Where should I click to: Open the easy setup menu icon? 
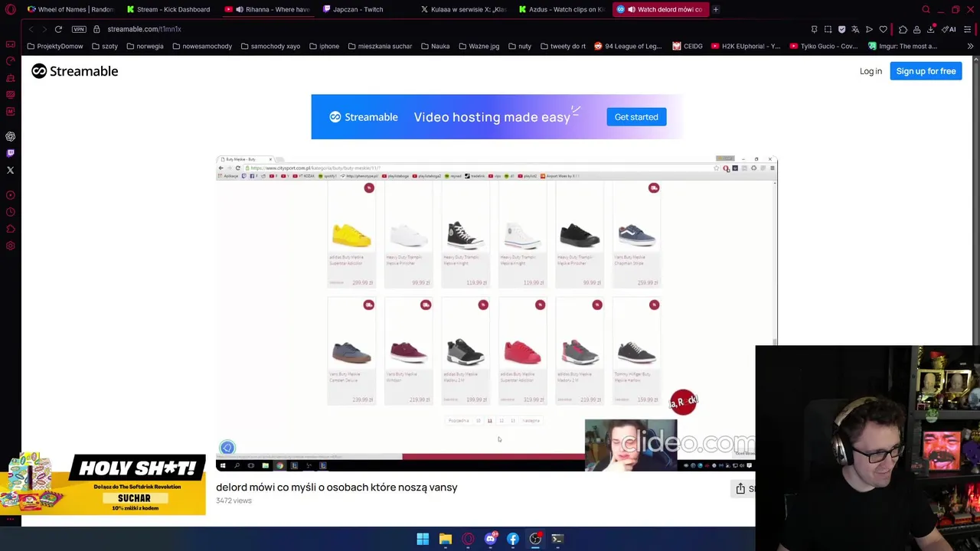pyautogui.click(x=968, y=29)
